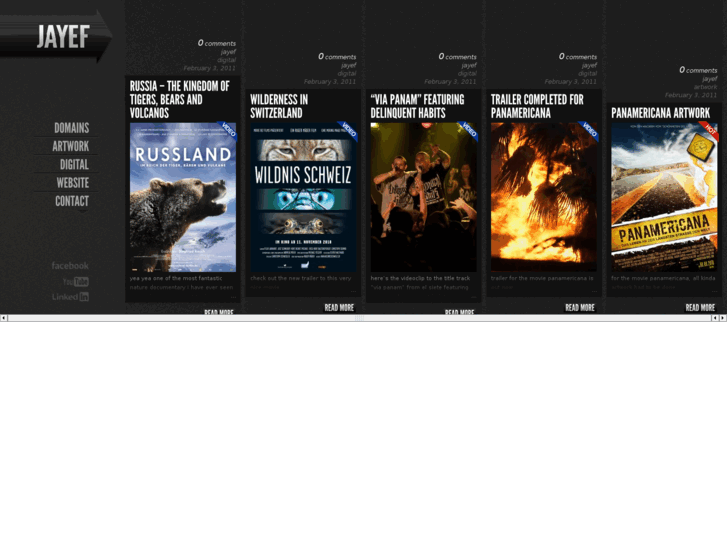The image size is (727, 545).
Task: Click excerpt "yea yea one of the most fantastic"
Action: [x=176, y=278]
